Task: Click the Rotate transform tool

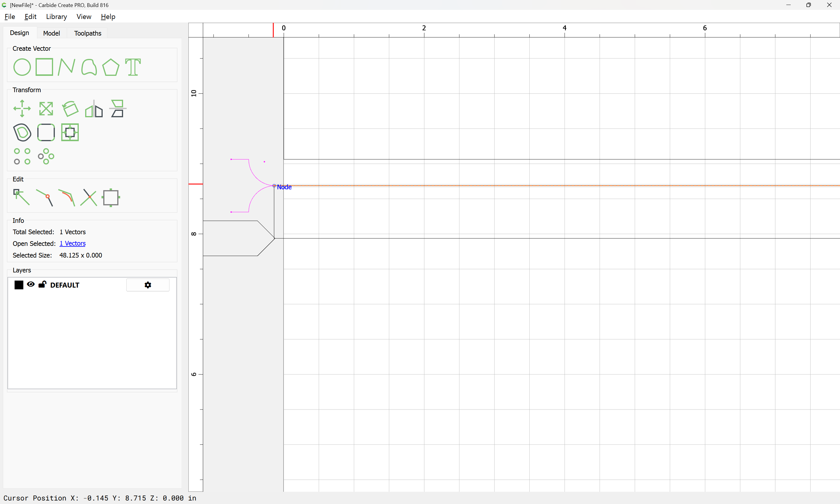Action: click(70, 109)
